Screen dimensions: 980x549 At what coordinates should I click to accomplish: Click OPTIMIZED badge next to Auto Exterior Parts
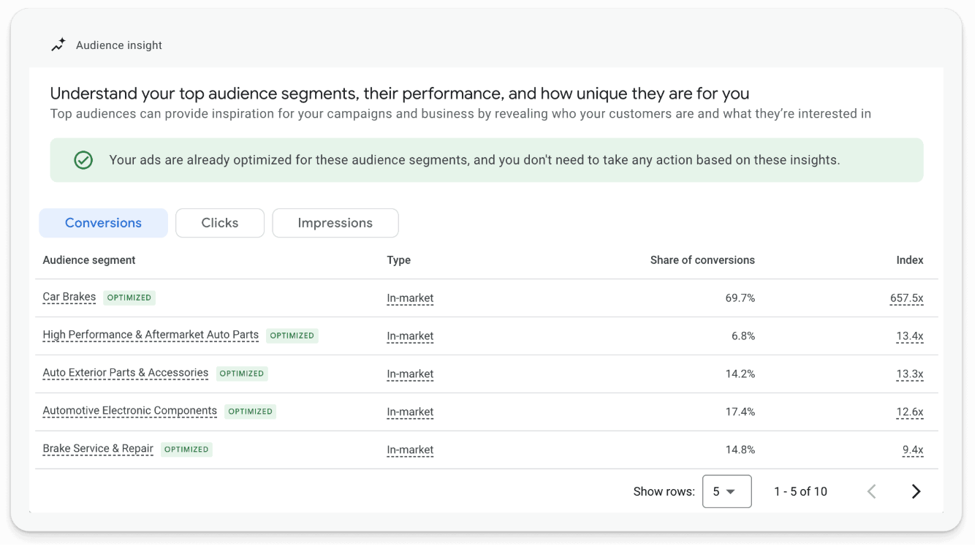click(242, 374)
